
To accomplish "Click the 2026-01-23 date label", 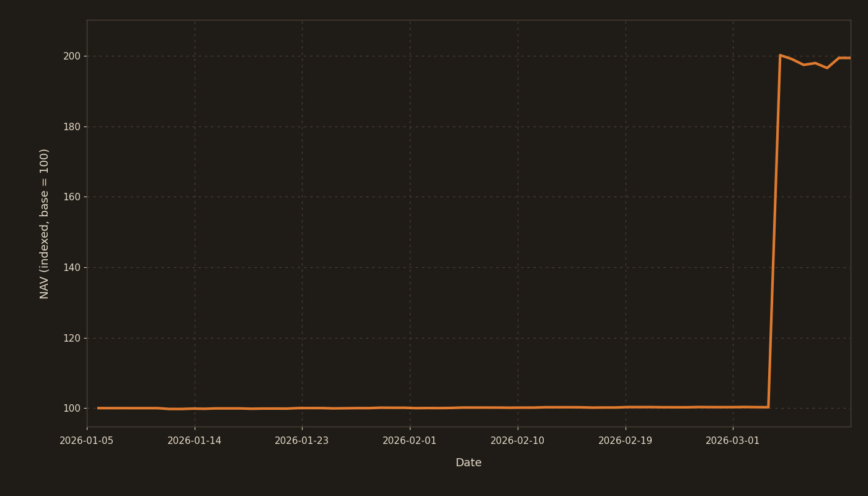I will 302,441.
